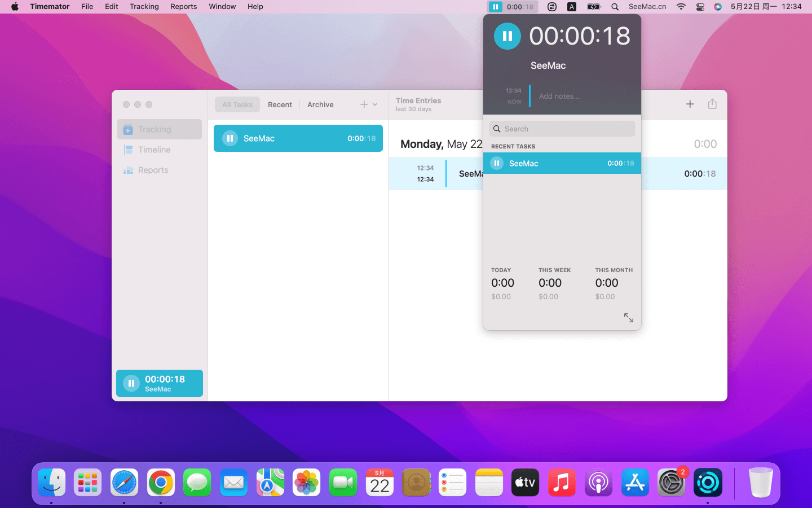The image size is (812, 508).
Task: Open Calendar from the Dock
Action: 379,483
